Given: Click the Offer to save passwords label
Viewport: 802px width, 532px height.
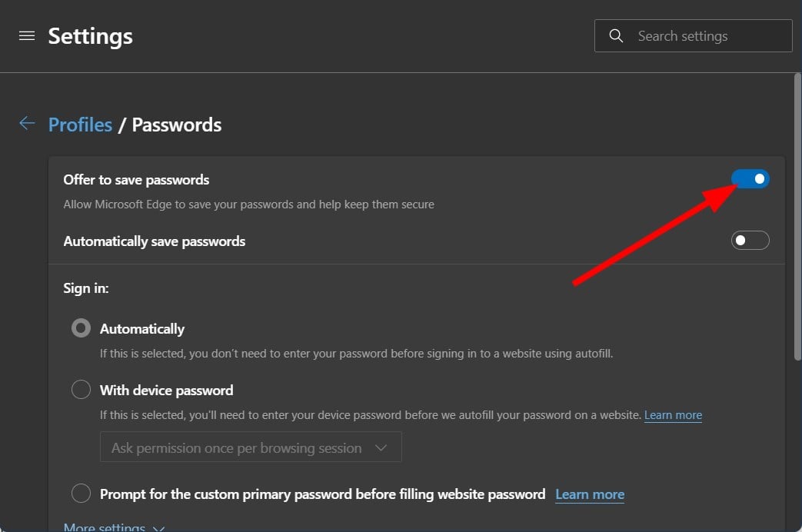Looking at the screenshot, I should point(136,180).
